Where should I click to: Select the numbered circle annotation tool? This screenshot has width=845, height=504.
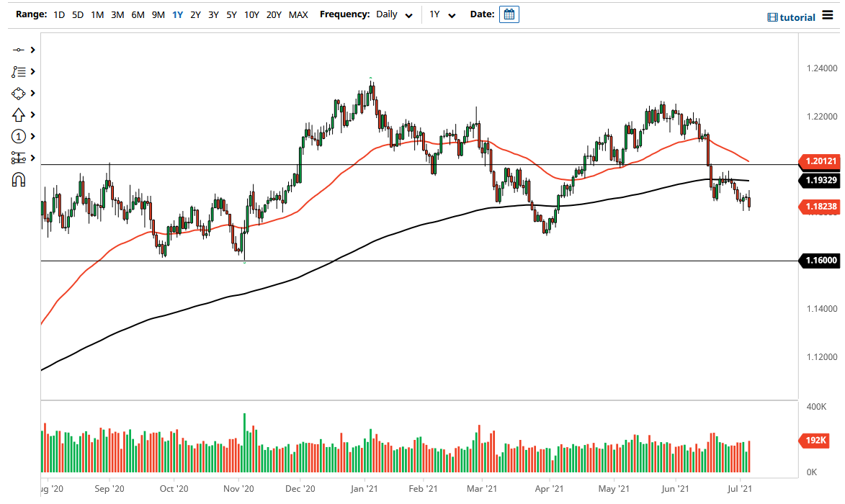pos(19,136)
